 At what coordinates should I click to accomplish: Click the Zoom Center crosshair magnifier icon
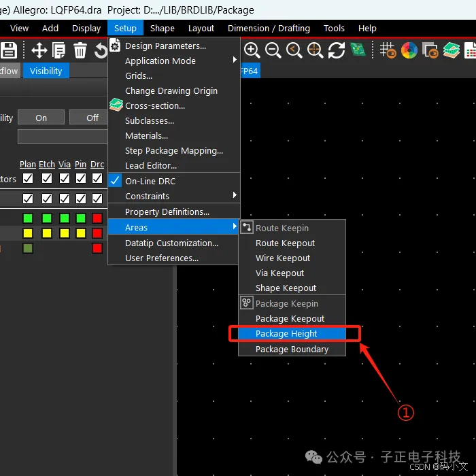315,50
